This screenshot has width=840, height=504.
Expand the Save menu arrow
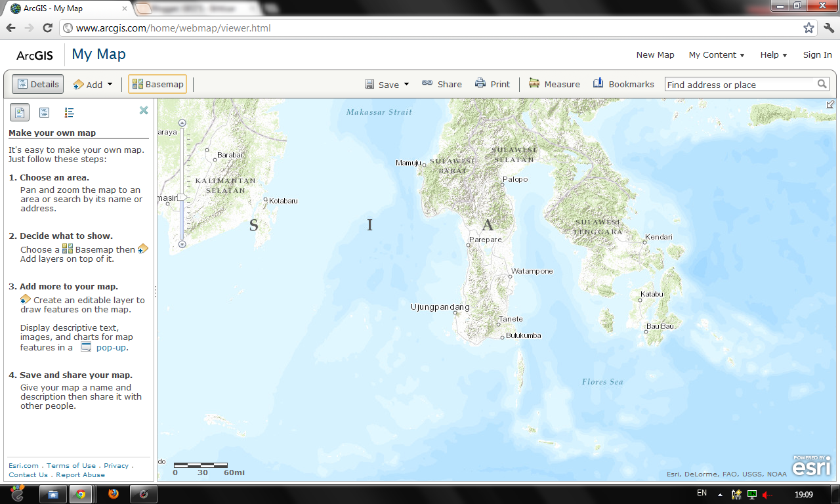pos(406,84)
